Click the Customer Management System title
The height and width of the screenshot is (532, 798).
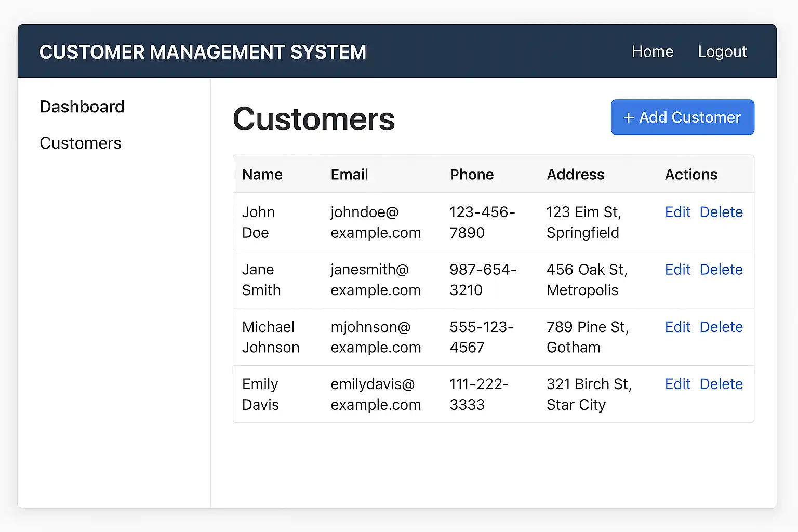click(203, 52)
